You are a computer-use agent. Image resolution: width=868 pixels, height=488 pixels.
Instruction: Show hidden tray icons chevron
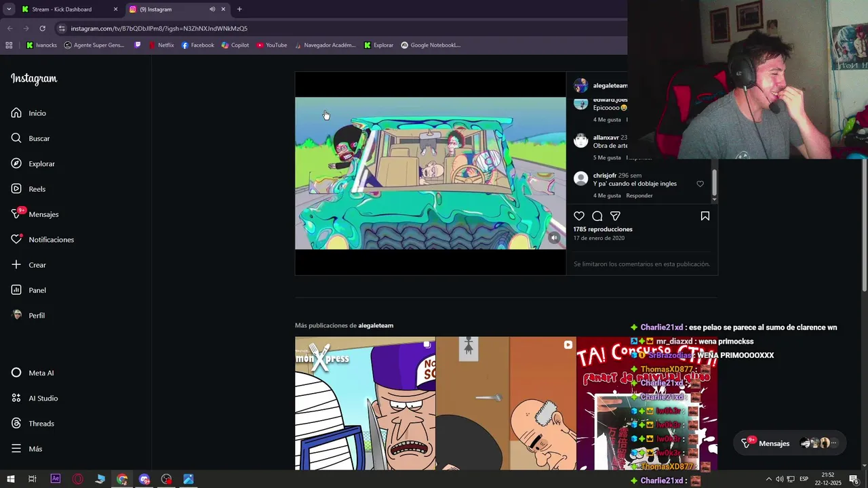tap(768, 479)
